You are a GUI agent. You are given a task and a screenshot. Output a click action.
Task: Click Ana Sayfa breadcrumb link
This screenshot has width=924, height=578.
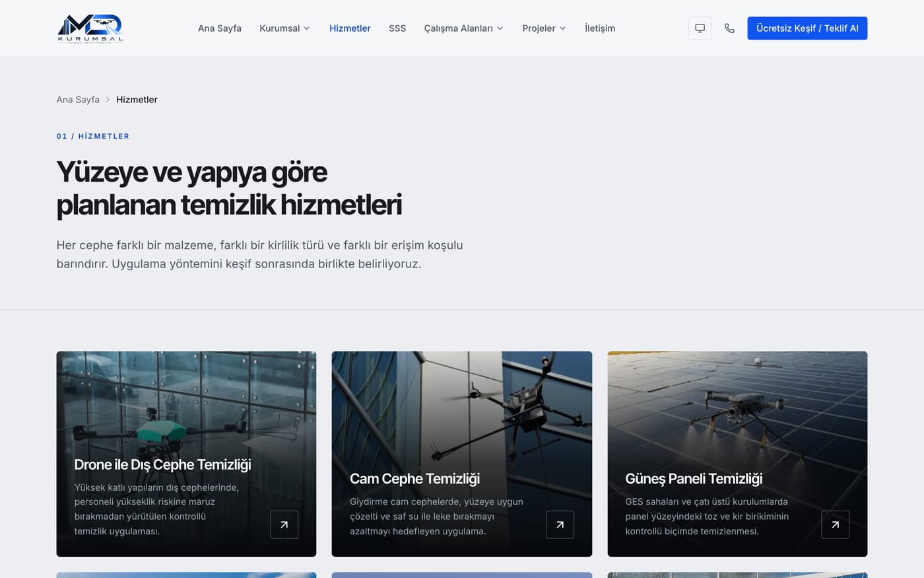click(78, 100)
